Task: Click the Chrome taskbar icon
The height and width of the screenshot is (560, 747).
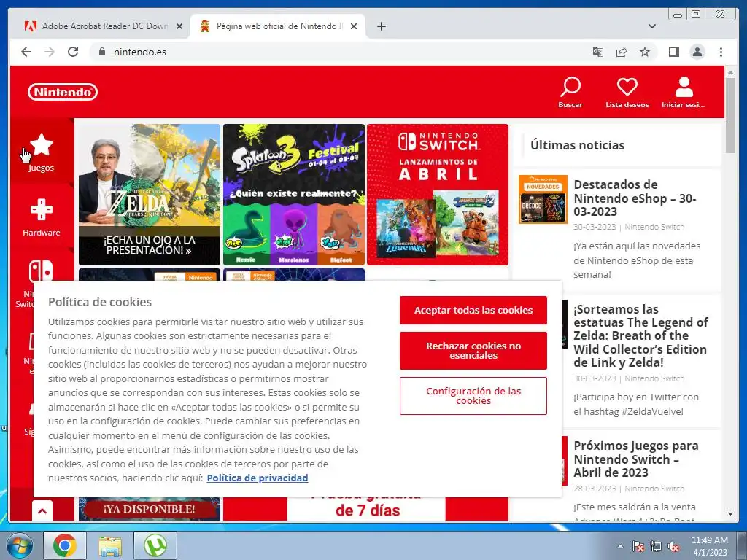Action: click(65, 545)
